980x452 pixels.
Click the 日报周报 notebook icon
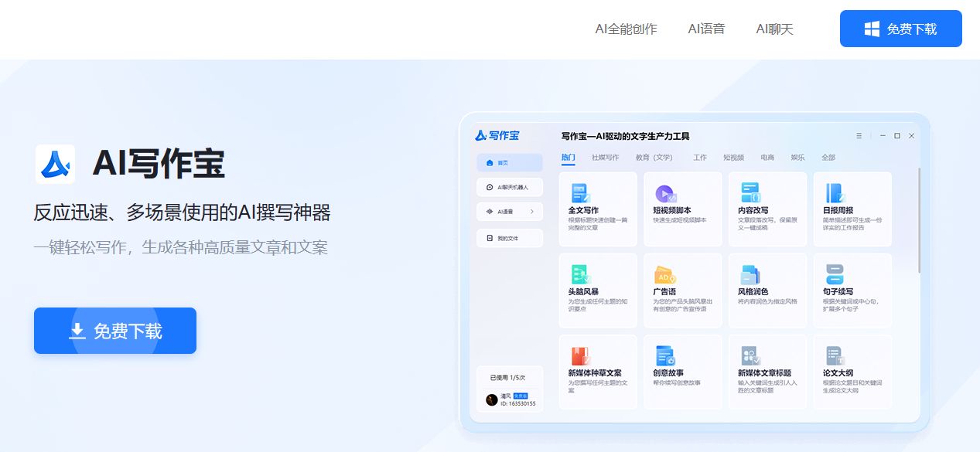click(835, 193)
